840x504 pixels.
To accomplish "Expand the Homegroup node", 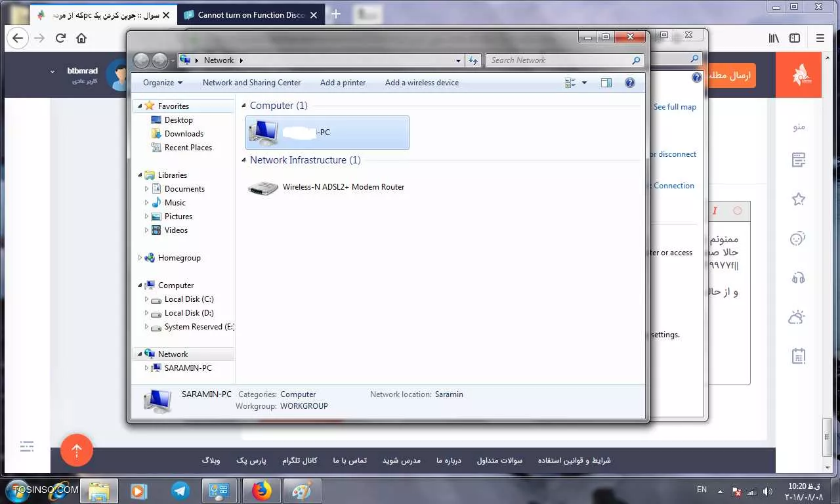I will [140, 258].
